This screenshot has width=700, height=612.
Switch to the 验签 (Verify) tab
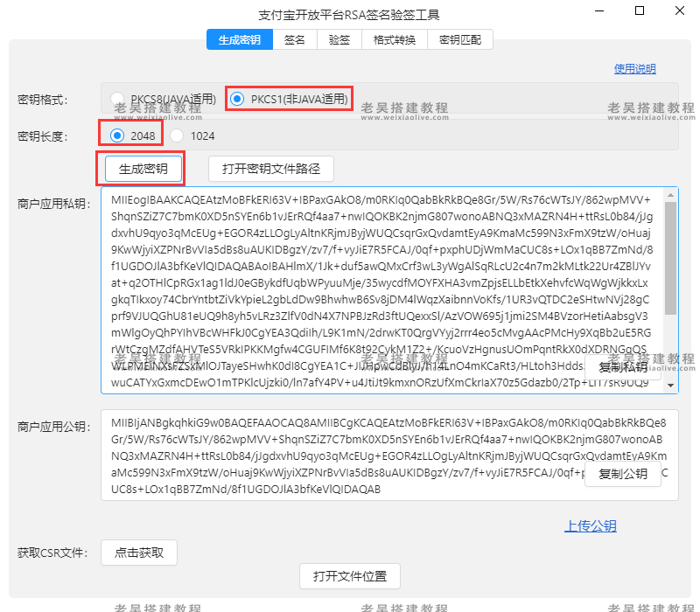339,38
